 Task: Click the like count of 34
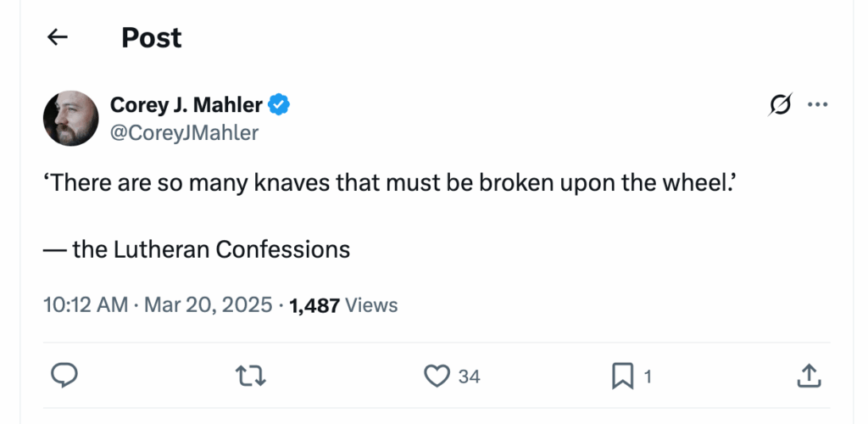469,376
